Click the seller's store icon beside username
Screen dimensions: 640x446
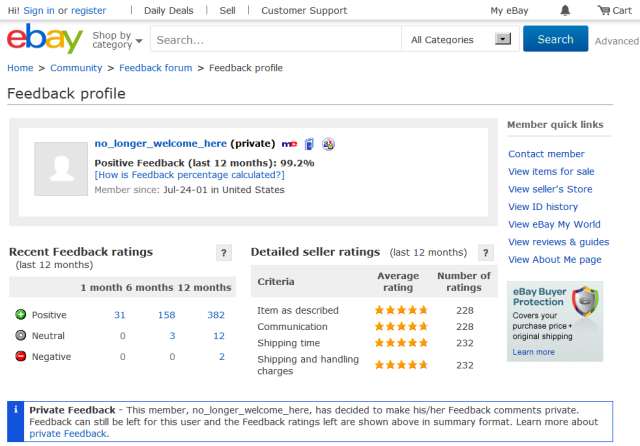pyautogui.click(x=309, y=144)
